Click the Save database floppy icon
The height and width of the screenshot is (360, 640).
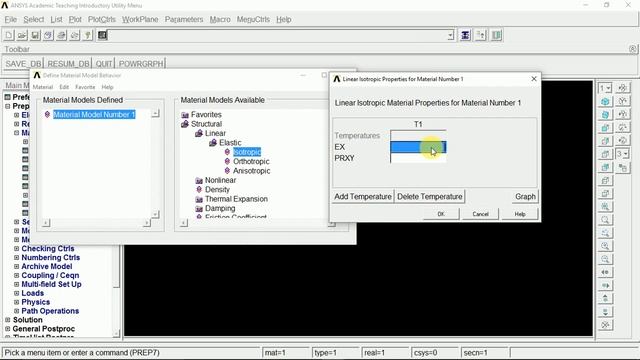pyautogui.click(x=35, y=35)
